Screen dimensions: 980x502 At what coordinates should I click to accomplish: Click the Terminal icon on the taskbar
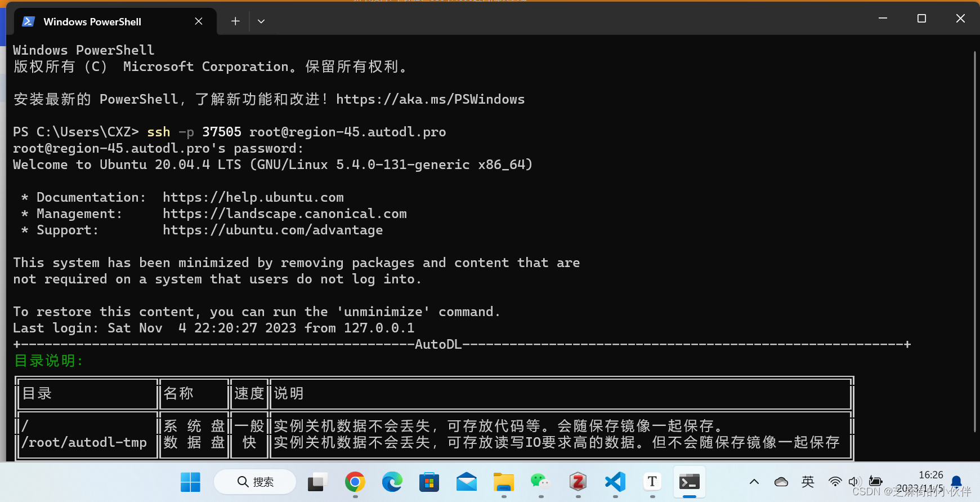point(690,482)
